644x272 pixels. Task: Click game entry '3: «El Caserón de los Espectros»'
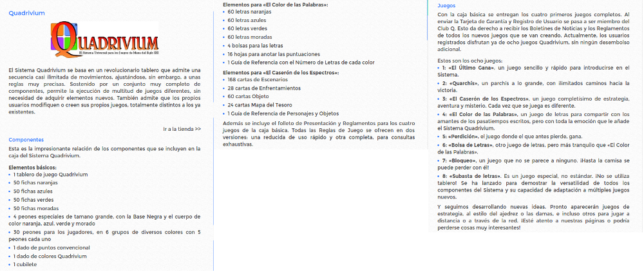point(533,102)
